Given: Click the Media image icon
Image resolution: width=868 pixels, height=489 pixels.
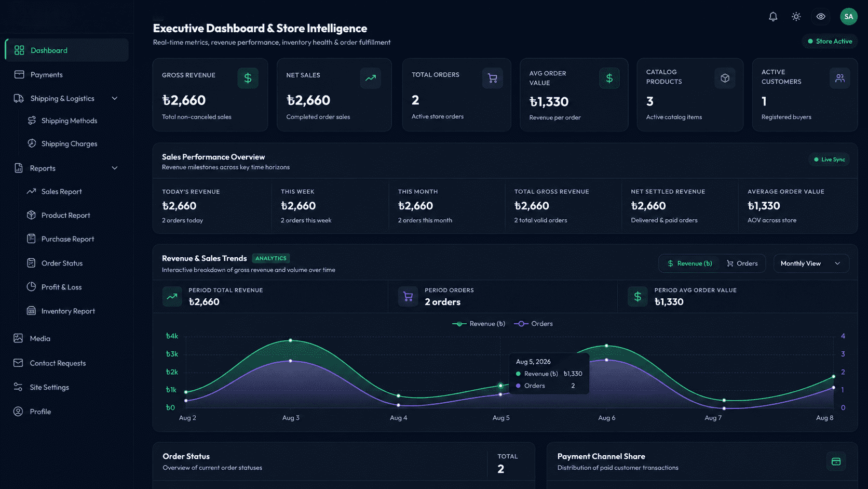Looking at the screenshot, I should [18, 338].
